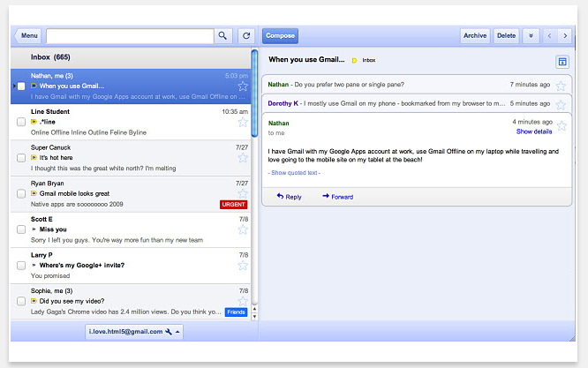
Task: Open 'Gmail mobile looks great' email
Action: pyautogui.click(x=131, y=194)
